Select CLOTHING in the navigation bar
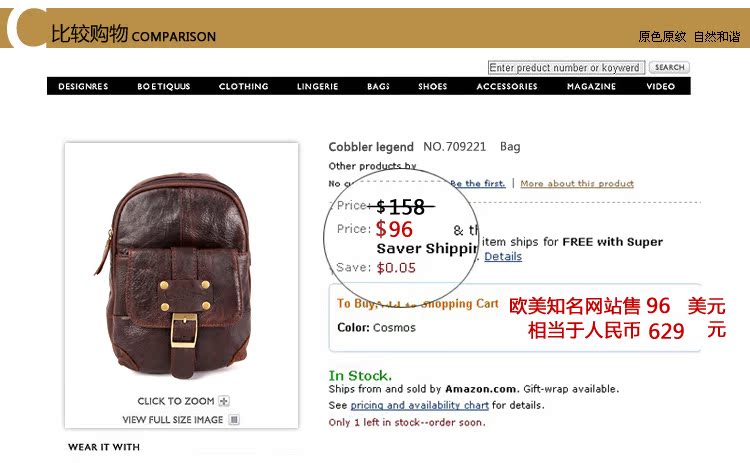The image size is (750, 463). [243, 87]
